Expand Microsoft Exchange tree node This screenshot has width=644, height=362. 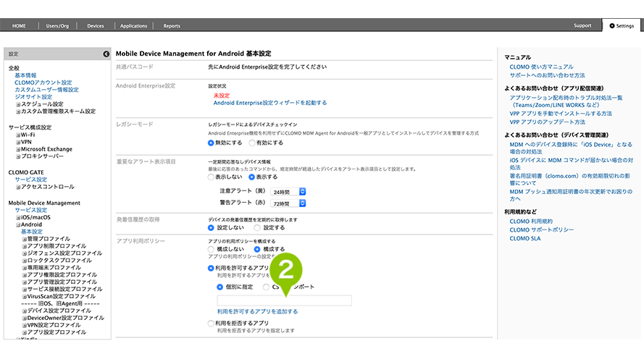click(18, 149)
